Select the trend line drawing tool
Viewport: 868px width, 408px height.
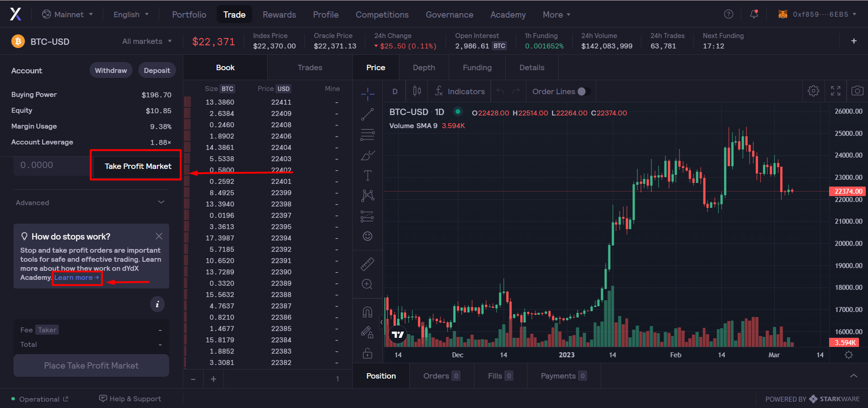click(367, 115)
